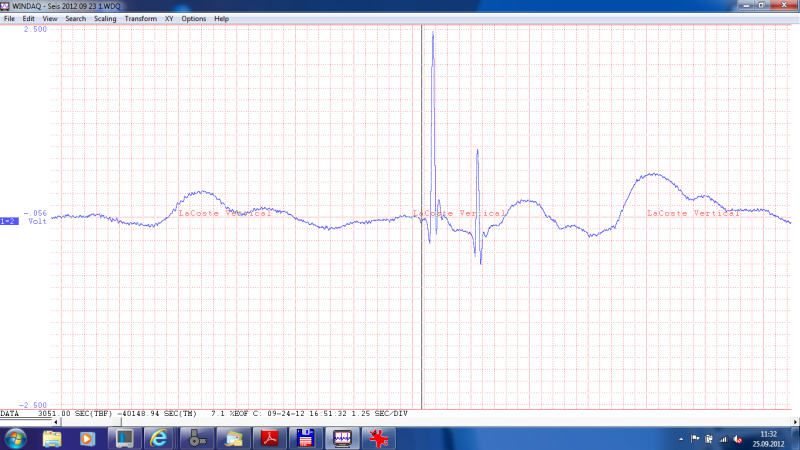
Task: Open the Options menu
Action: pyautogui.click(x=194, y=19)
